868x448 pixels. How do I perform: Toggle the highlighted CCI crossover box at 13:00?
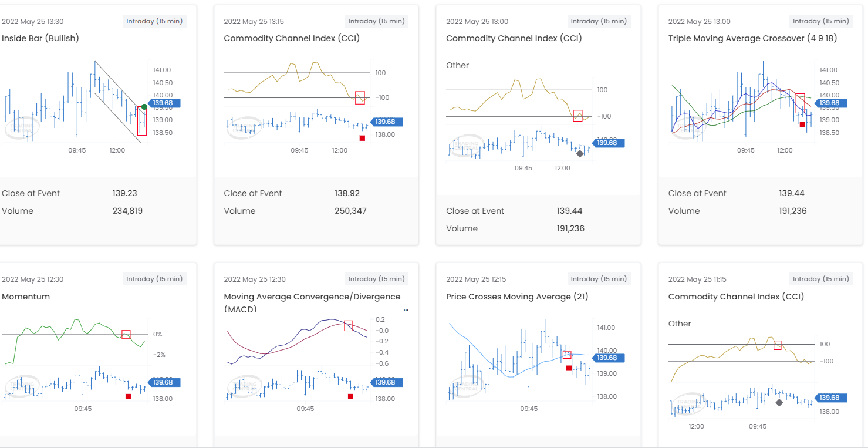pyautogui.click(x=577, y=116)
